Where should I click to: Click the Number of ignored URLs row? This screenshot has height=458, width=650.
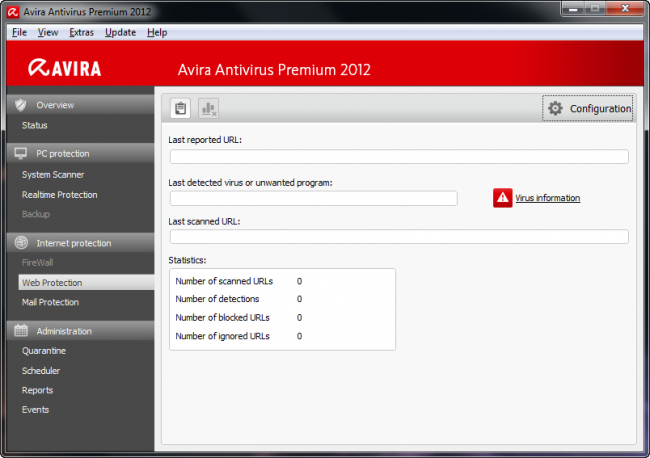[x=239, y=336]
